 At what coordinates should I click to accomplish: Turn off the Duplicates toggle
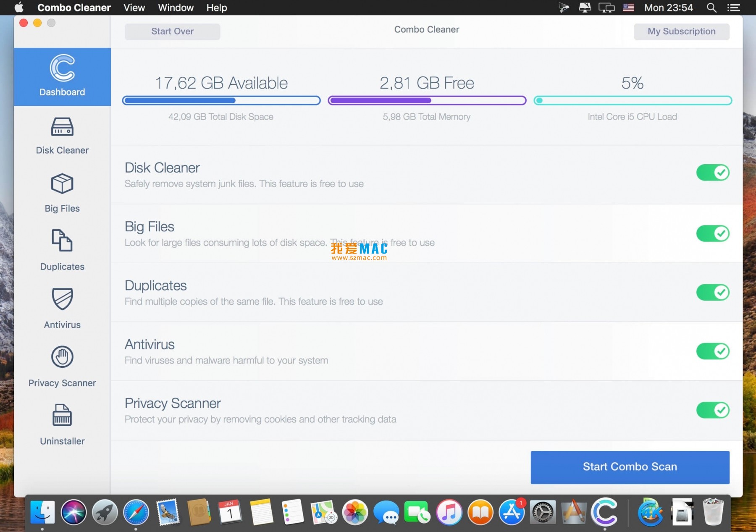[x=713, y=292]
